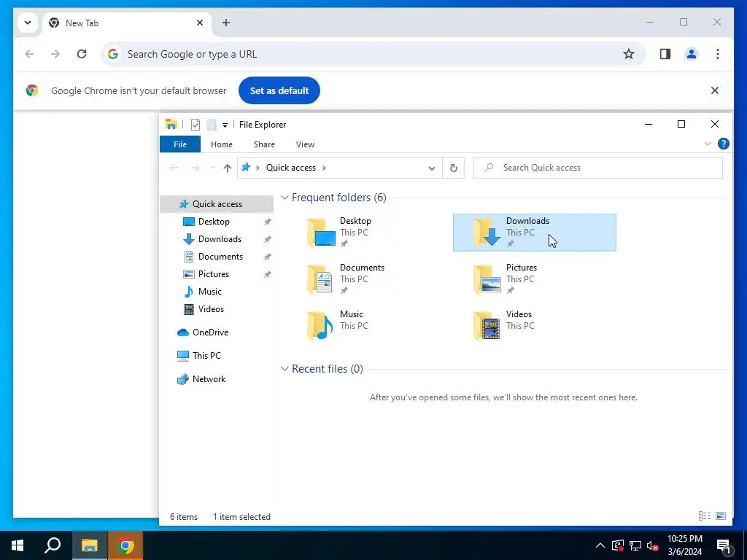The image size is (747, 560).
Task: Open taskbar search magnifier
Action: click(x=53, y=545)
